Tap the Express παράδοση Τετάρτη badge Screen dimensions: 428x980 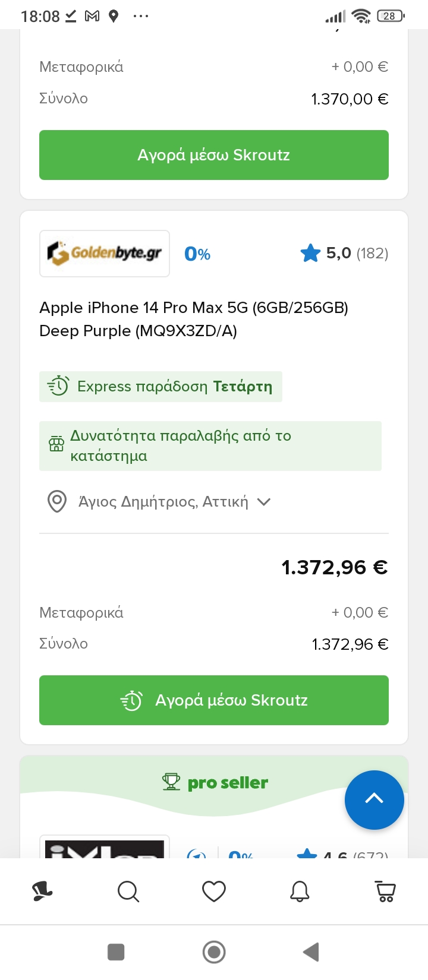click(x=160, y=387)
